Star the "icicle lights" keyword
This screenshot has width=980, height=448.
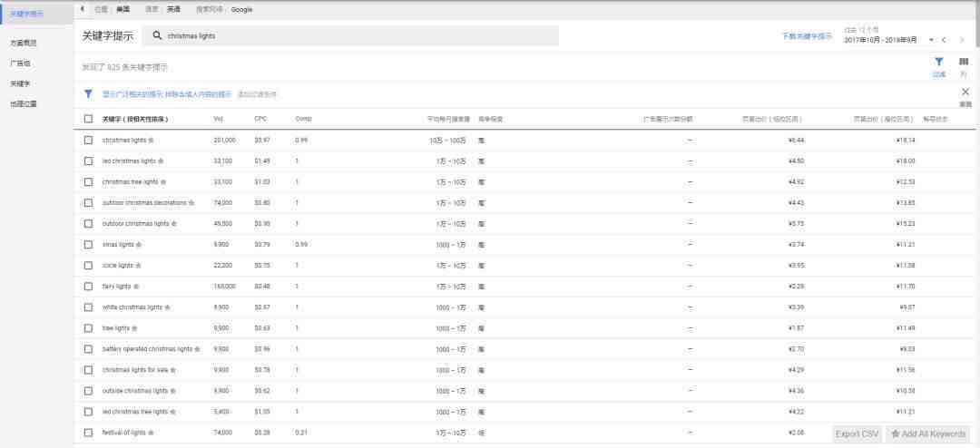(x=138, y=266)
